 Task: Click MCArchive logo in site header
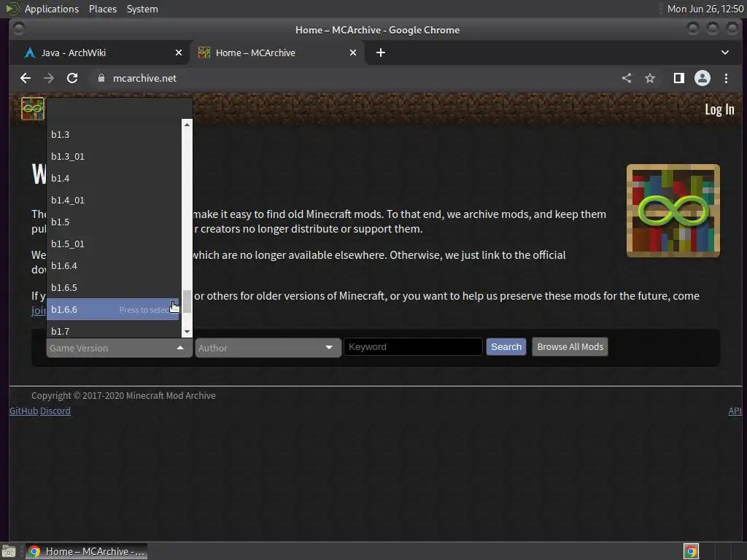(32, 109)
